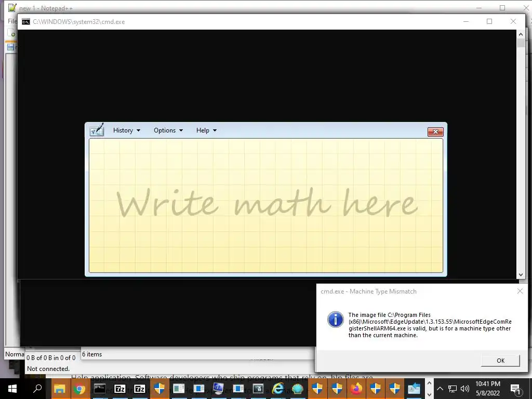Click the taskbar icon with blue arrow

[x=414, y=389]
